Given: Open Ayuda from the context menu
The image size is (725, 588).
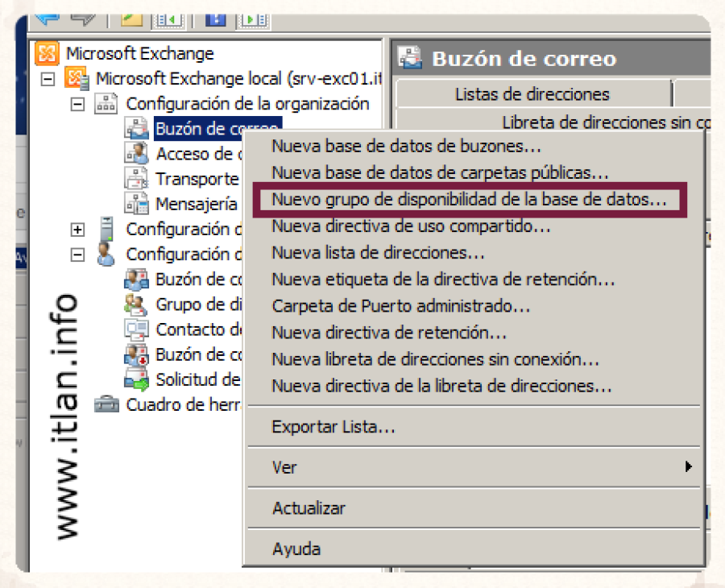Looking at the screenshot, I should point(296,549).
